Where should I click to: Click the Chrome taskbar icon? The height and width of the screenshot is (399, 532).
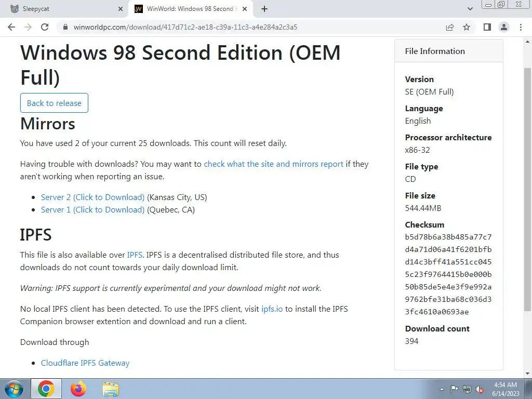click(46, 389)
